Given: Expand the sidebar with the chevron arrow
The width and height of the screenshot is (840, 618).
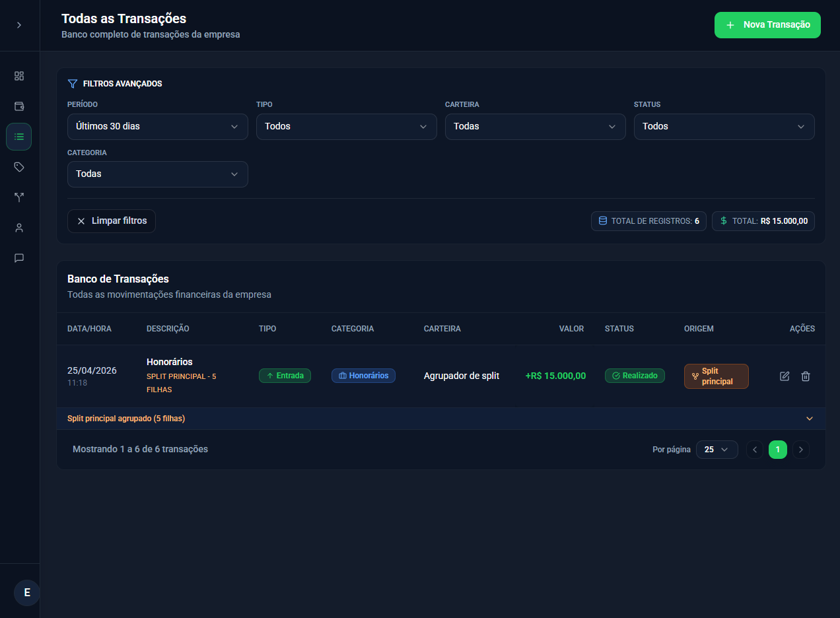Looking at the screenshot, I should point(19,25).
